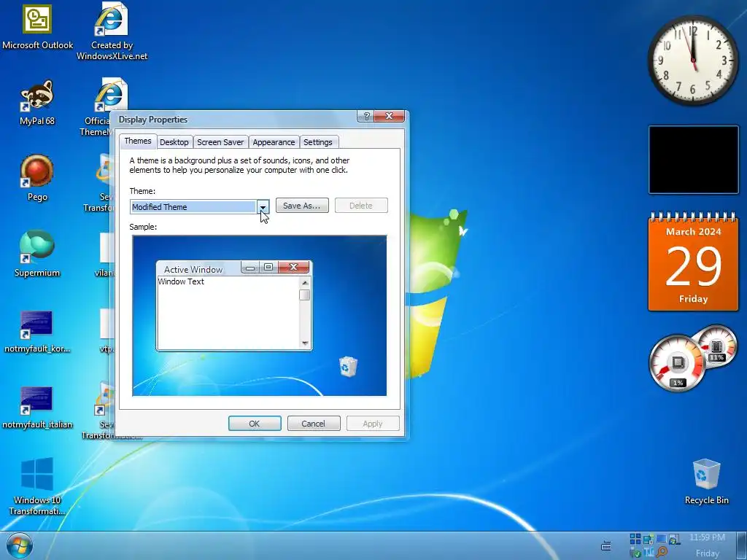Screen dimensions: 747x560
Task: Click the help question mark in Display Properties
Action: pos(366,116)
